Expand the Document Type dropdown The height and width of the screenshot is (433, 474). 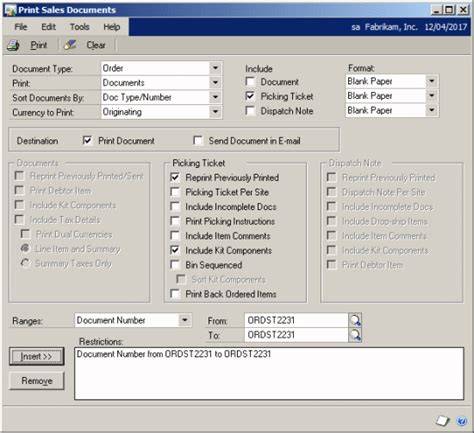[215, 68]
